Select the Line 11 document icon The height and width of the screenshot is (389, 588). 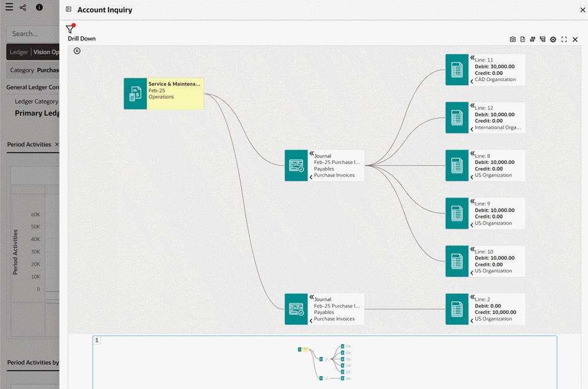point(457,70)
